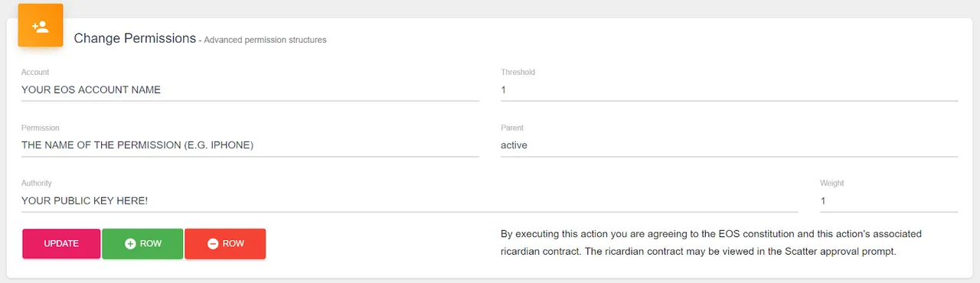Click the Account field label
980x283 pixels.
[x=35, y=72]
